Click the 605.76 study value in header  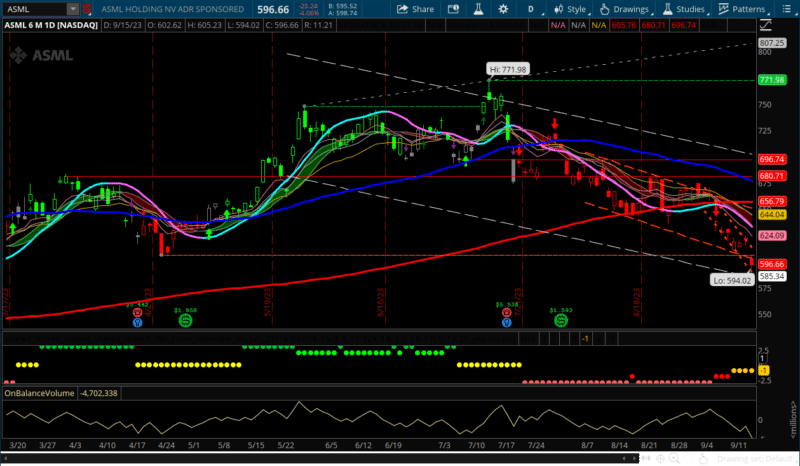pos(623,25)
